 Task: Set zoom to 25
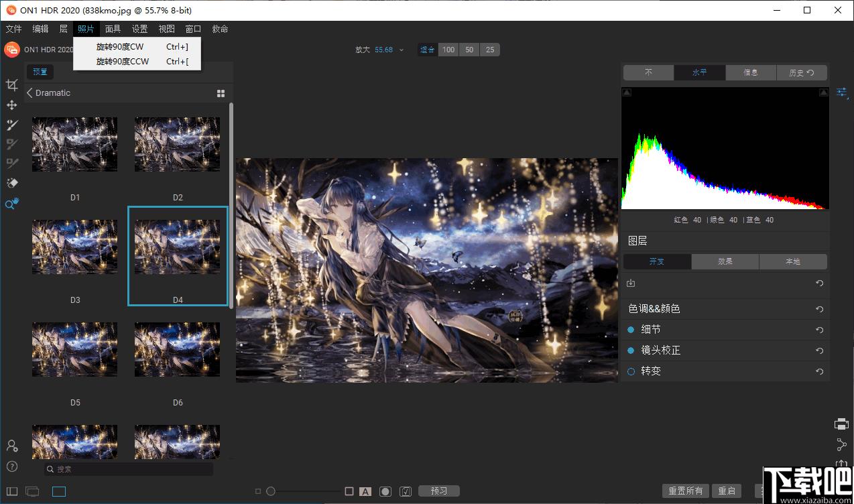tap(490, 50)
